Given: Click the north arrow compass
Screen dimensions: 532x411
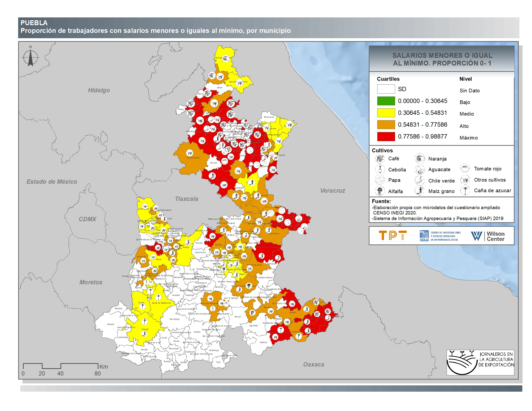Looking at the screenshot, I should tap(30, 58).
